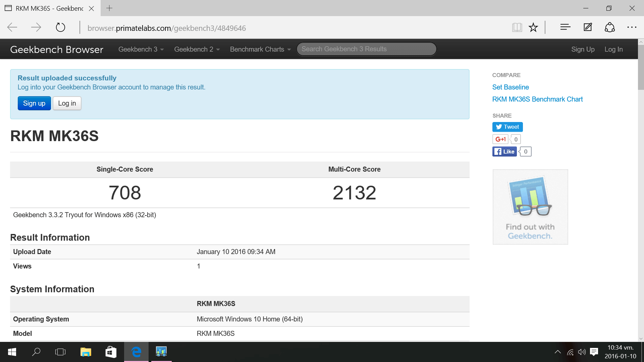Image resolution: width=644 pixels, height=362 pixels.
Task: Expand the Geekbench 3 dropdown menu
Action: (141, 49)
